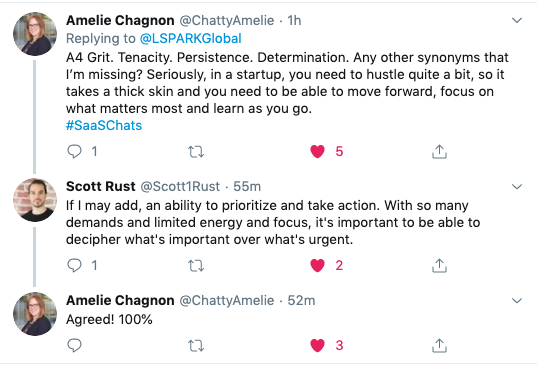Screen dimensions: 537x365
Task: Open more options on Agreed! 100% tweet
Action: pyautogui.click(x=517, y=301)
